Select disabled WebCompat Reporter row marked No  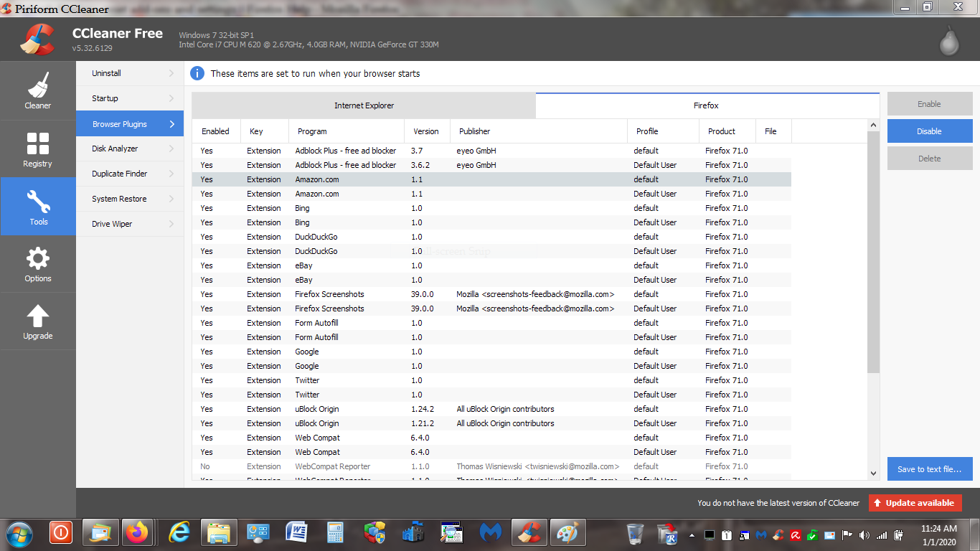click(491, 466)
